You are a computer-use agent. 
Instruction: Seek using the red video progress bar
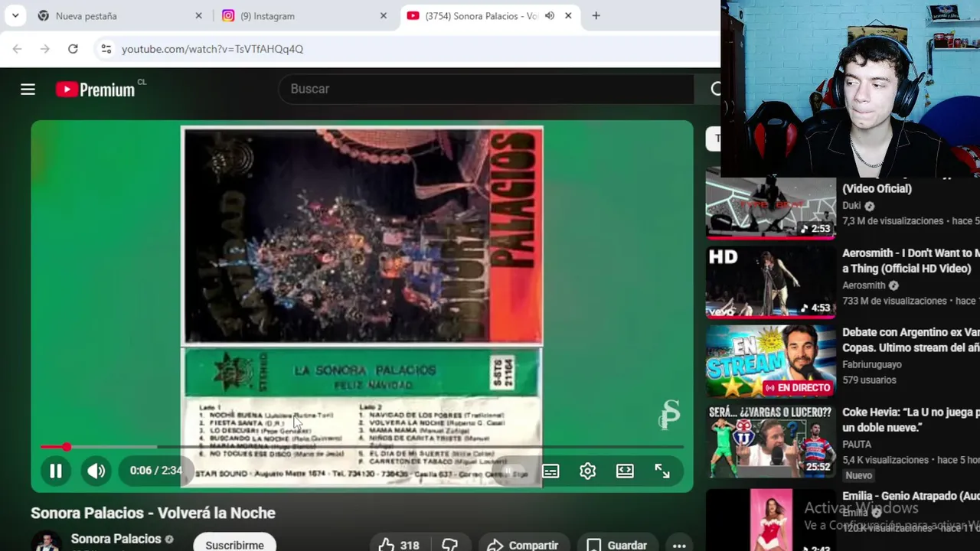coord(361,447)
